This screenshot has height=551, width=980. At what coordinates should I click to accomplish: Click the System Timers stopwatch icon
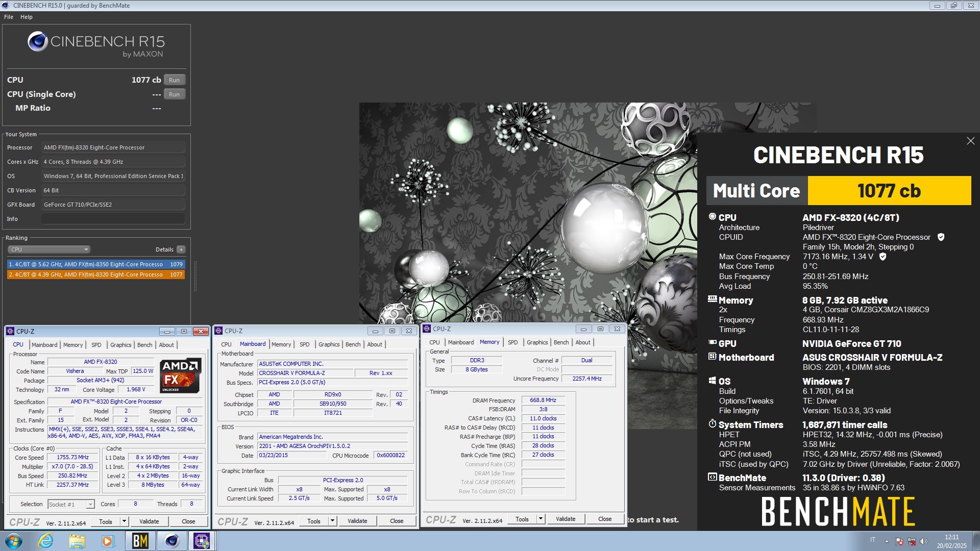[x=713, y=424]
